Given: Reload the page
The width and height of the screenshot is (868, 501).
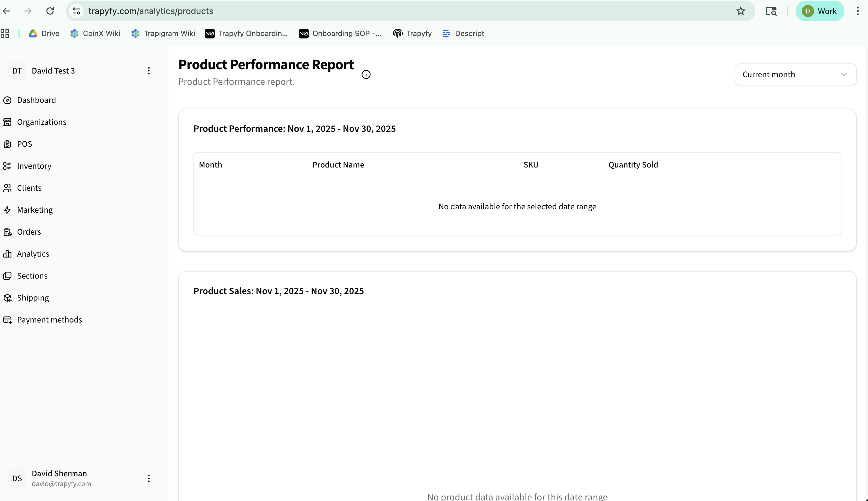Looking at the screenshot, I should click(50, 11).
